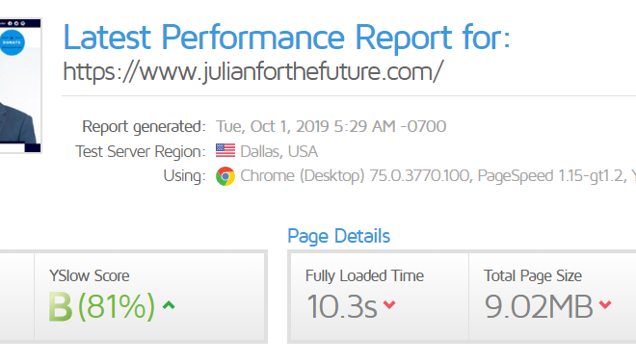The height and width of the screenshot is (364, 636).
Task: Click the Chrome (Desktop) 75.0.3770.100 text
Action: point(355,175)
